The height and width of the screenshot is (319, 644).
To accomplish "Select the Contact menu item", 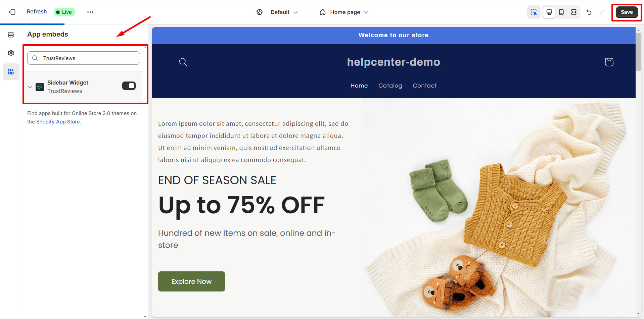I will (425, 86).
